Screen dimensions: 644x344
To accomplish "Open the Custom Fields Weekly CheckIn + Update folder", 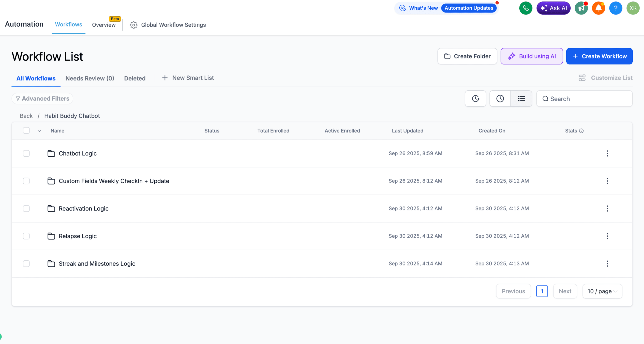I will tap(114, 181).
